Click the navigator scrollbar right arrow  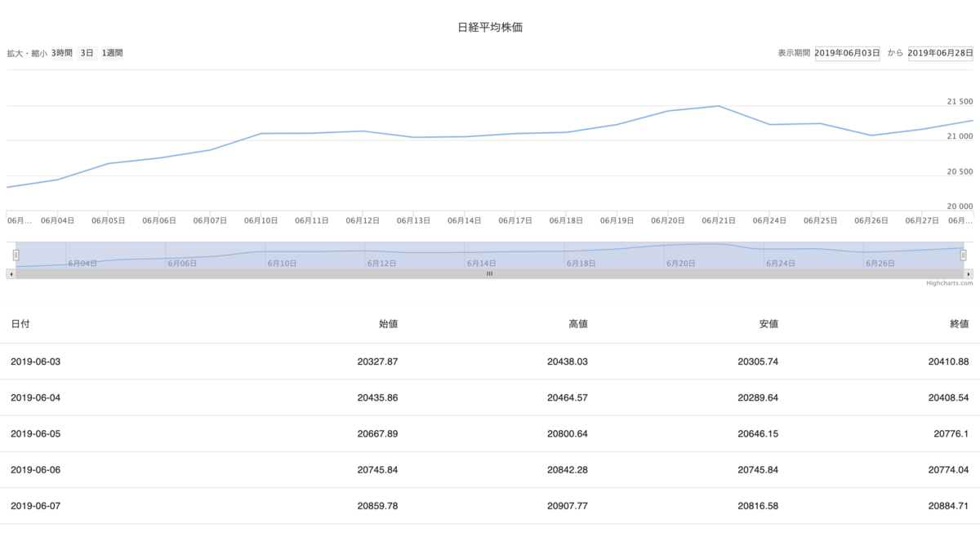pyautogui.click(x=969, y=273)
